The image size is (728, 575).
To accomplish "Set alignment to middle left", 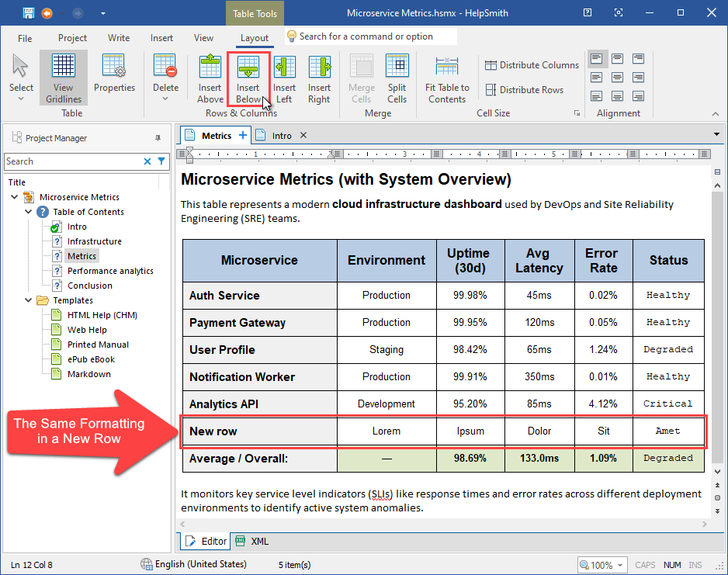I will click(x=596, y=77).
